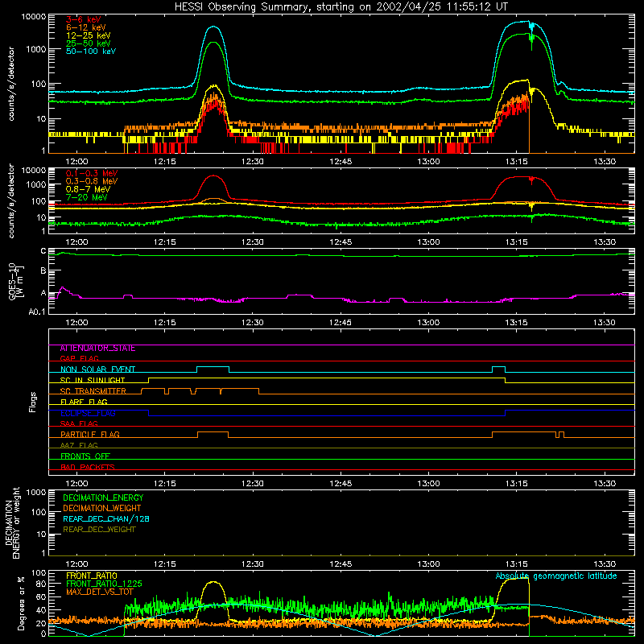Click the A0.1 tick label on GOES panel

(37, 312)
